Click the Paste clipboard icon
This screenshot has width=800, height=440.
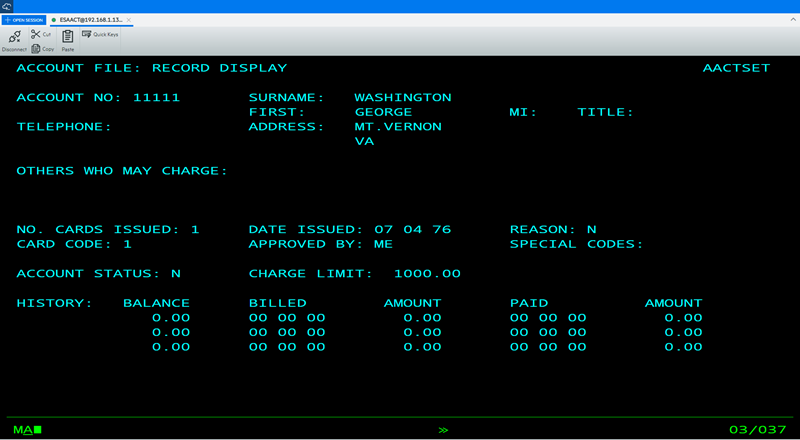(67, 37)
